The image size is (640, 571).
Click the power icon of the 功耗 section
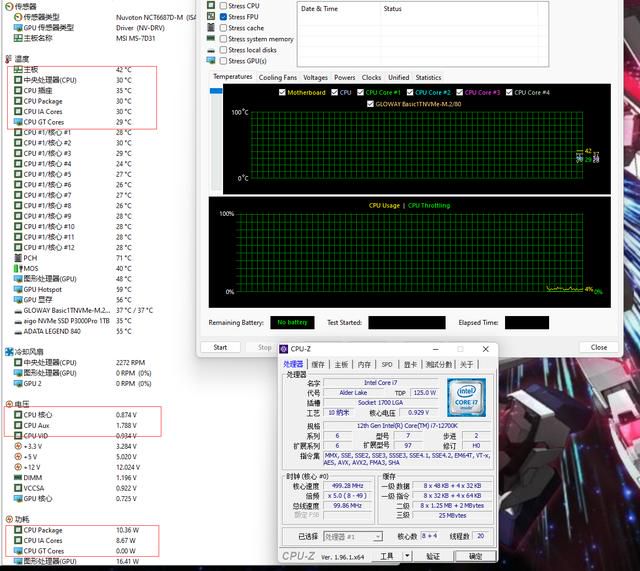[x=9, y=519]
